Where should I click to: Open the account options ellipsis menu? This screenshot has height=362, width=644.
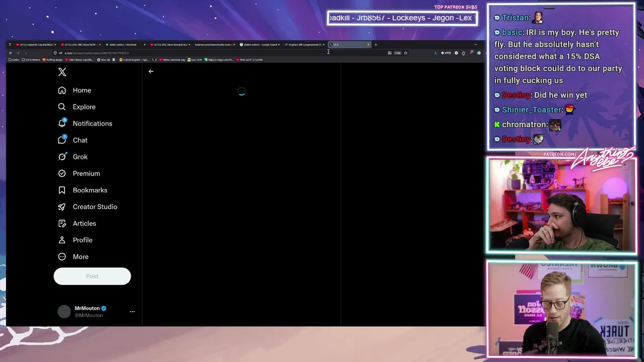click(132, 312)
